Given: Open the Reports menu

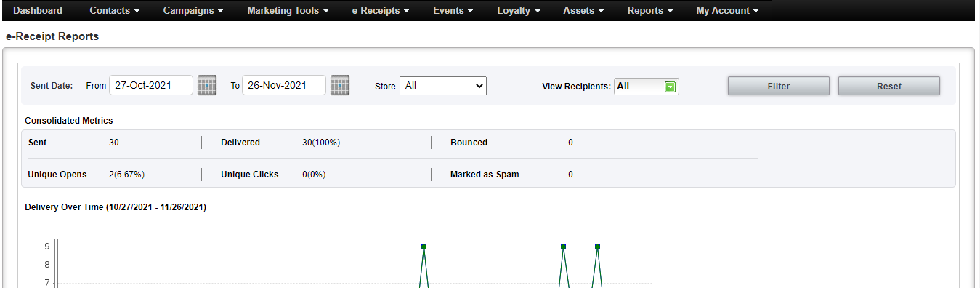Looking at the screenshot, I should (x=650, y=10).
